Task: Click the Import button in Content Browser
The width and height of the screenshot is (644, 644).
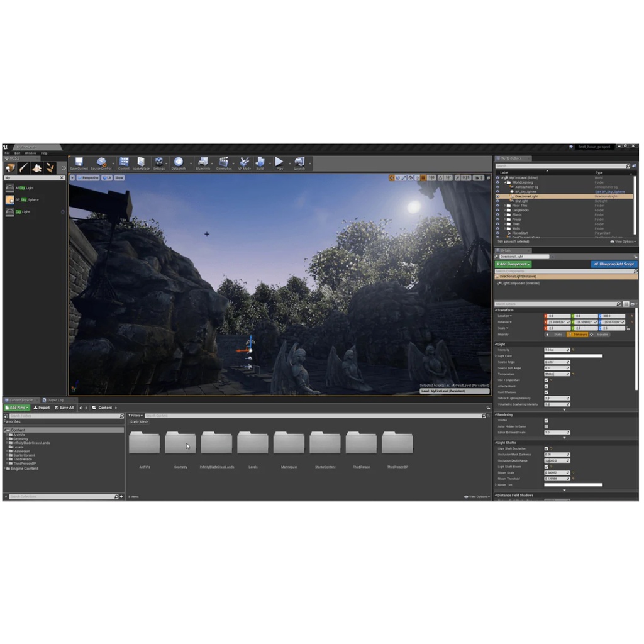Action: [42, 408]
